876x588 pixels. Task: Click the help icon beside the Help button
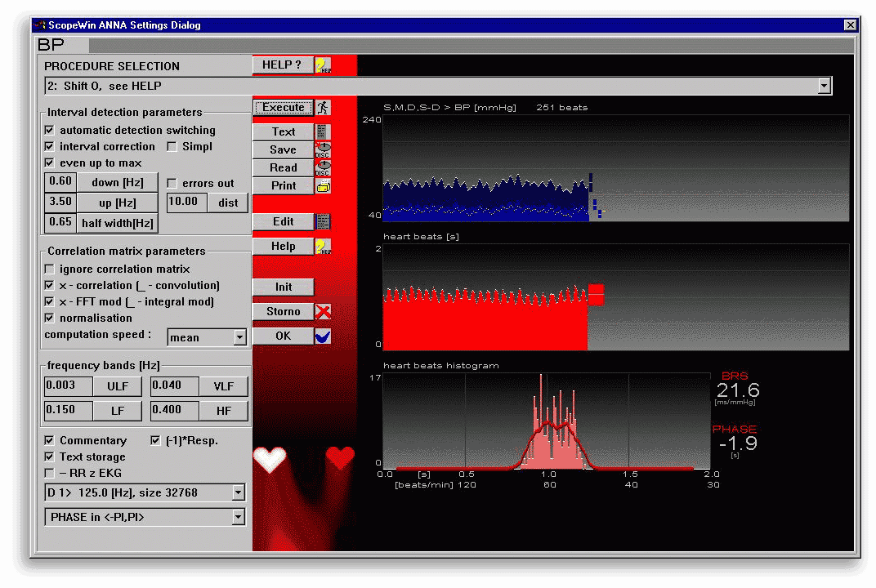tap(323, 247)
